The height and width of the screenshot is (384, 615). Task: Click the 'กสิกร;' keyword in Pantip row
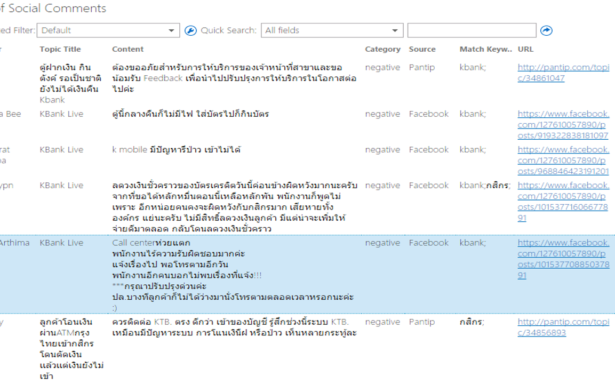pos(472,322)
